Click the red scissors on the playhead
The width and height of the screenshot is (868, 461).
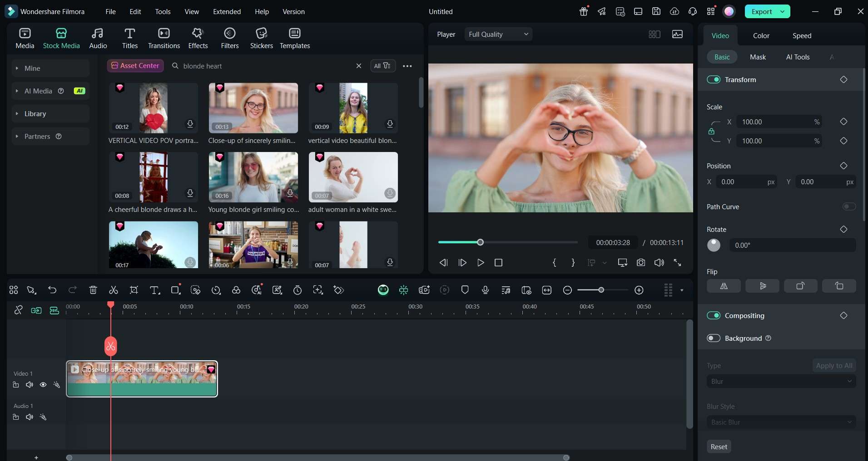pyautogui.click(x=110, y=347)
